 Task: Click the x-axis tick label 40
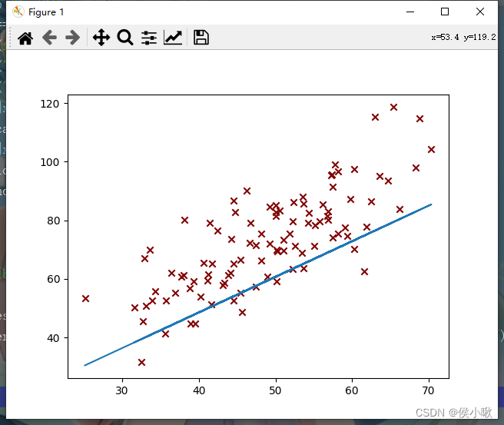[199, 390]
